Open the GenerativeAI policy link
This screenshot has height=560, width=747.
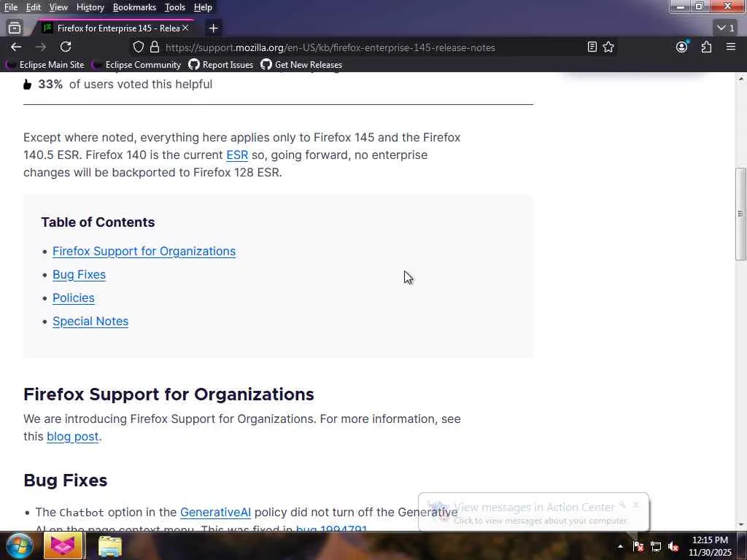(x=215, y=512)
